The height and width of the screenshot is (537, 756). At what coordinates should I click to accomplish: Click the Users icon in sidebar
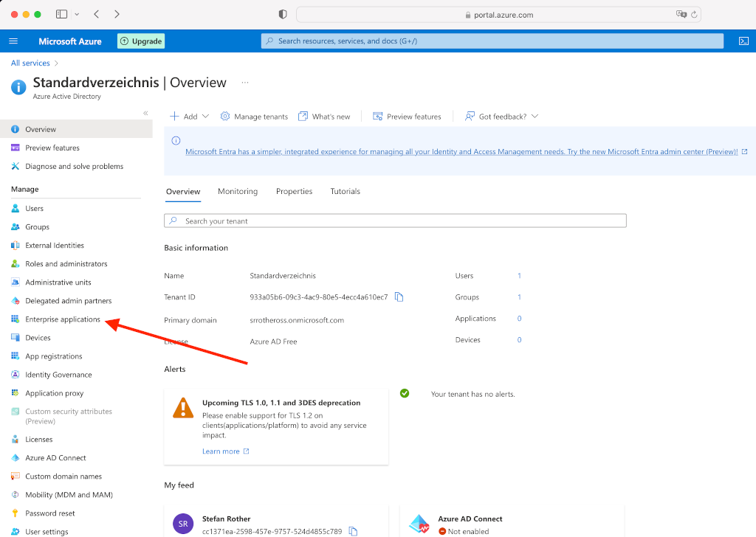15,209
